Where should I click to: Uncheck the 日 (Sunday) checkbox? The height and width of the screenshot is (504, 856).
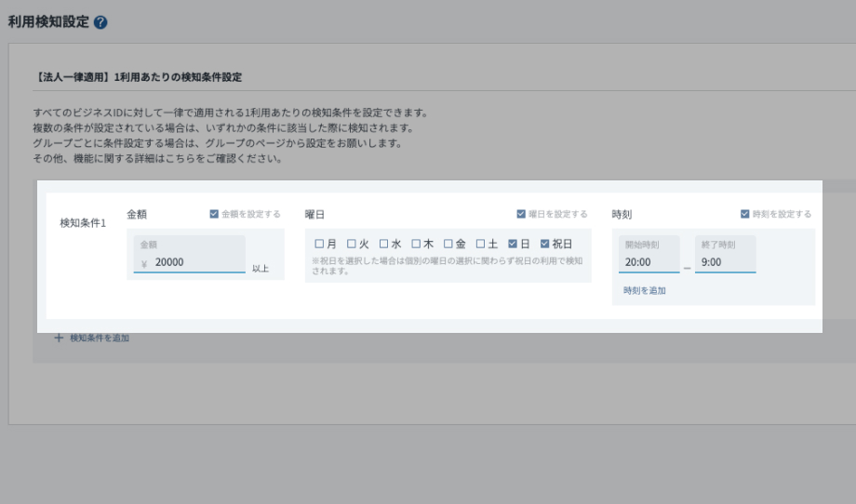(x=513, y=244)
